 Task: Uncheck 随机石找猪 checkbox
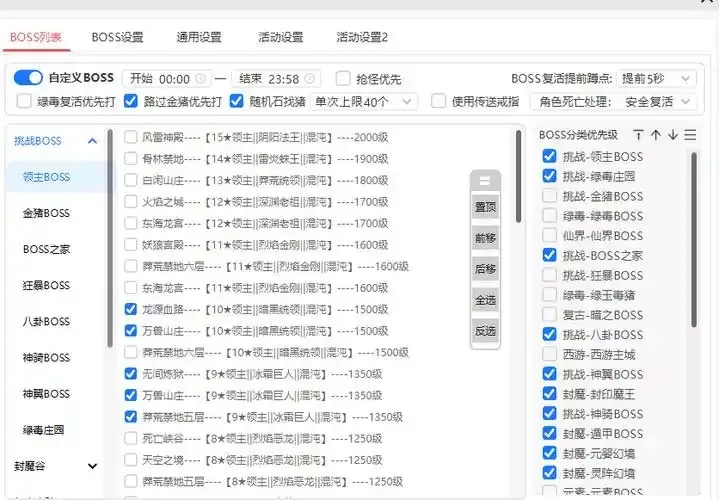[x=236, y=101]
